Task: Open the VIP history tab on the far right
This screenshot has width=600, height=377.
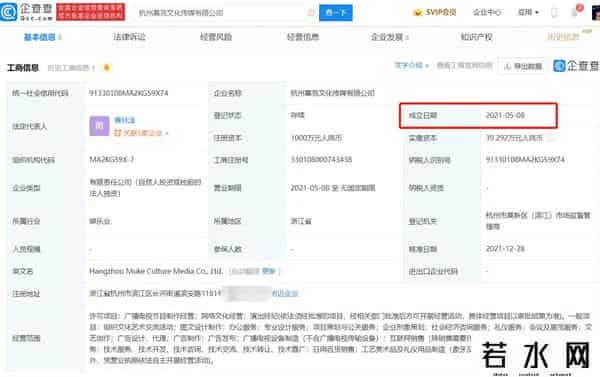Action: (x=563, y=37)
